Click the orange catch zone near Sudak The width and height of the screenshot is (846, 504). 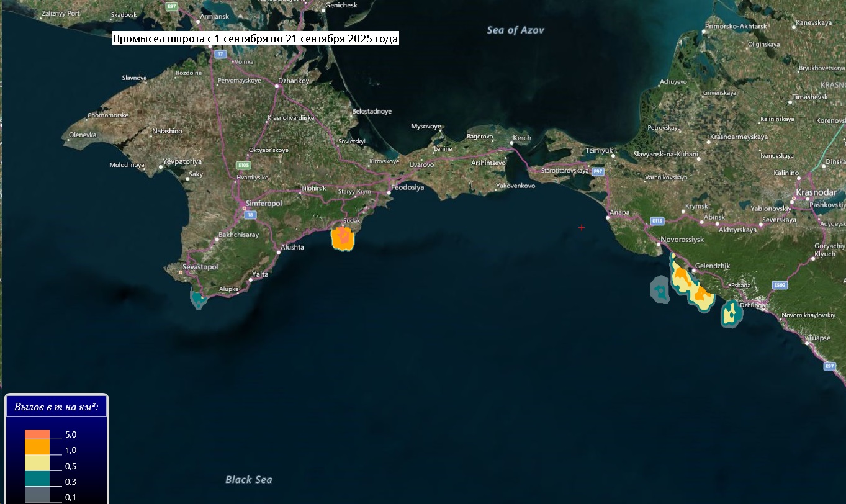click(x=343, y=238)
